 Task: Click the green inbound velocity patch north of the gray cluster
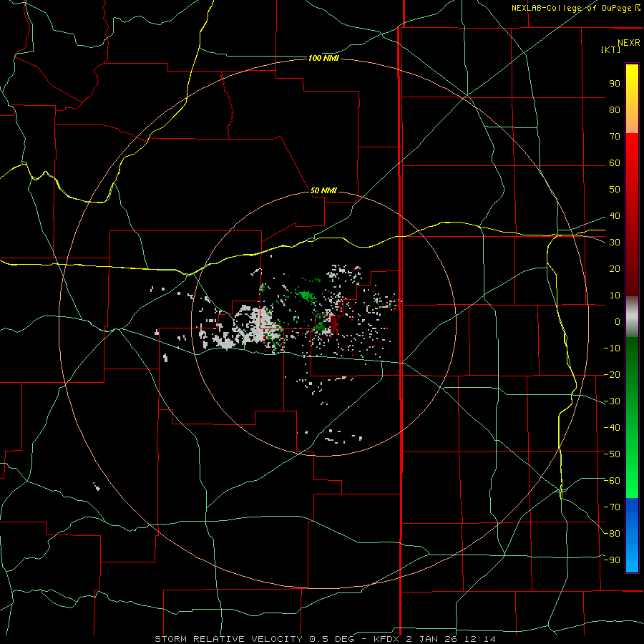pos(306,296)
